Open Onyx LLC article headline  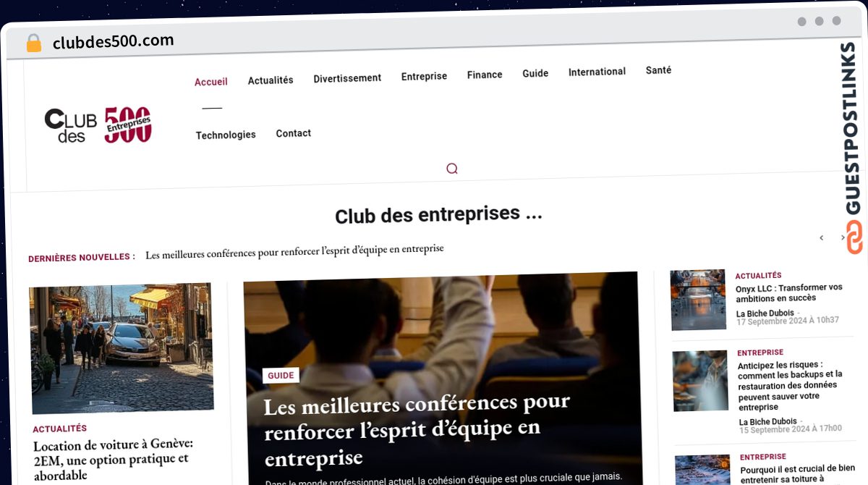[789, 292]
